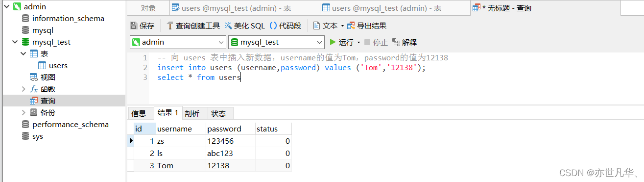This screenshot has height=182, width=644.
Task: Open the admin connection dropdown
Action: (220, 42)
